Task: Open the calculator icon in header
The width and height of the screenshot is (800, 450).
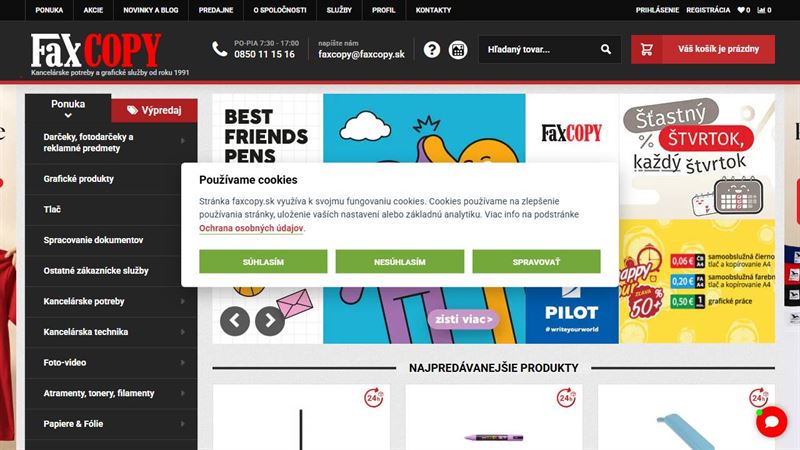Action: pos(458,49)
